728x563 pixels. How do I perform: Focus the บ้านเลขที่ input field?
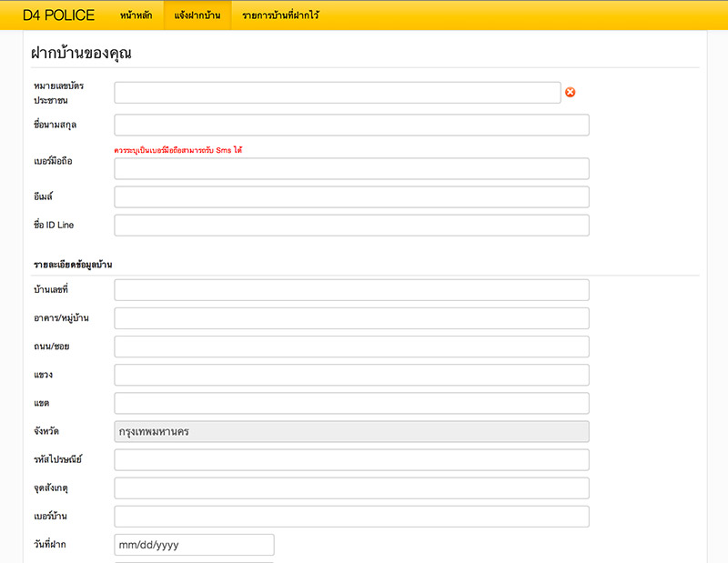[351, 289]
